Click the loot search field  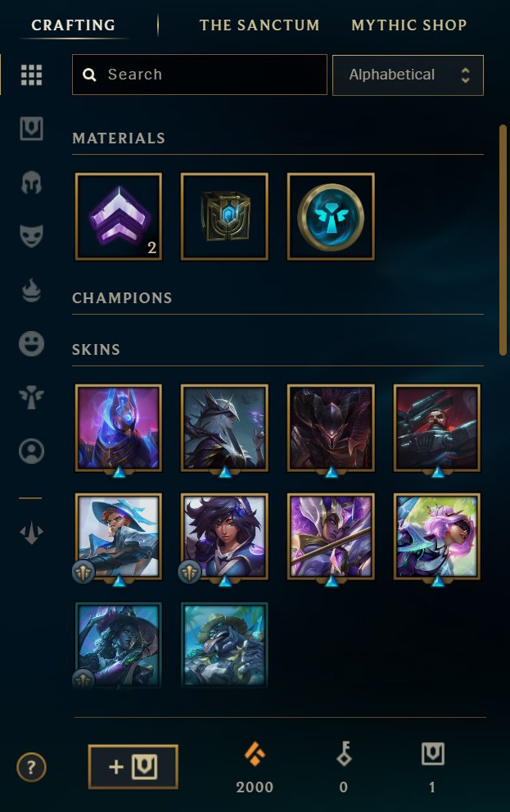coord(200,75)
